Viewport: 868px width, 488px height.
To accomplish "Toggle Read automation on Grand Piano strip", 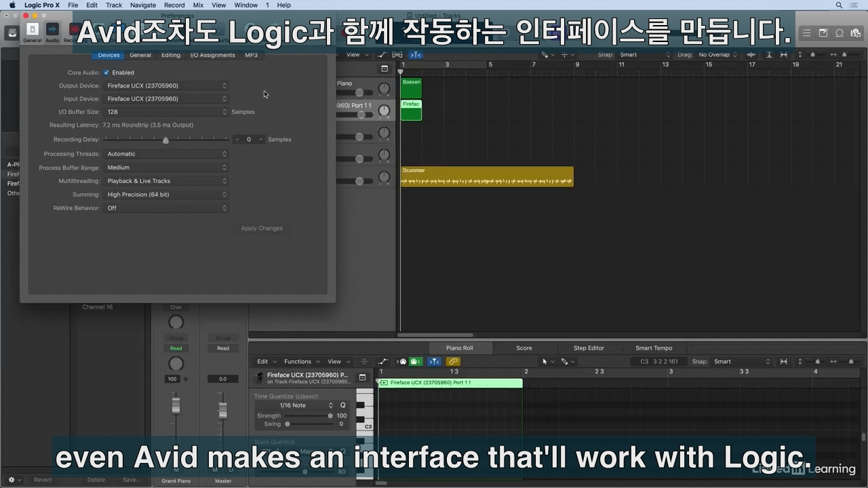I will [x=176, y=348].
